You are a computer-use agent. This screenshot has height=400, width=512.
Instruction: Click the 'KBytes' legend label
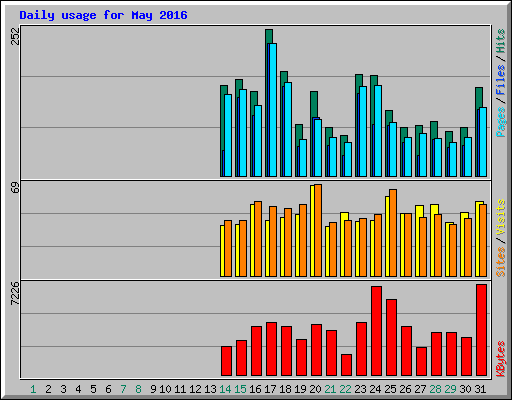501,359
